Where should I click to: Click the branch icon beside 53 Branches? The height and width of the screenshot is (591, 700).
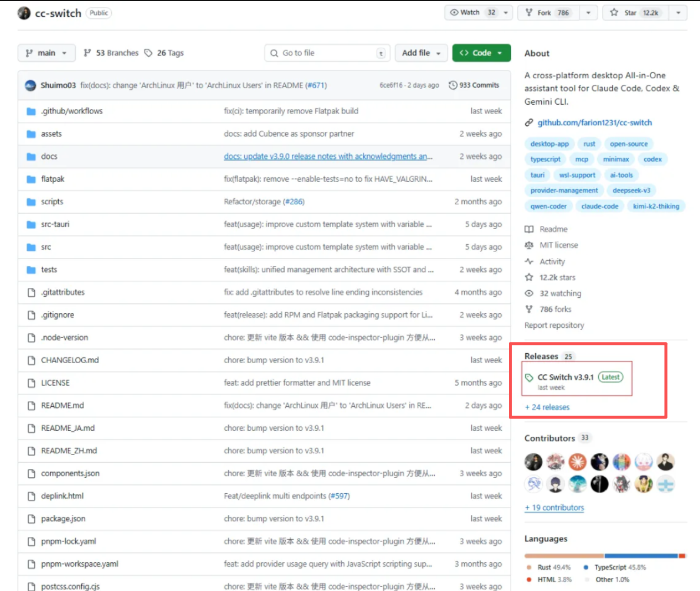[x=88, y=53]
